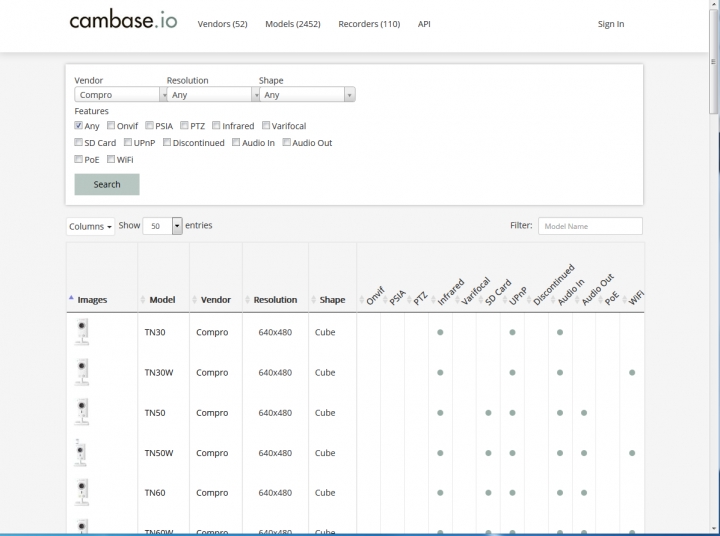720x536 pixels.
Task: Sort by the Varifocal column header
Action: 474,292
